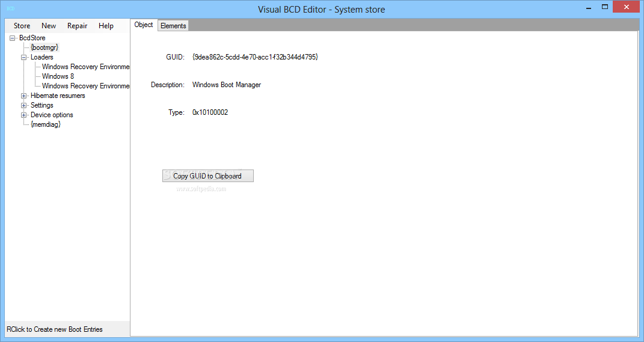Select the {bootmgr} tree entry
This screenshot has width=644, height=342.
coord(44,47)
